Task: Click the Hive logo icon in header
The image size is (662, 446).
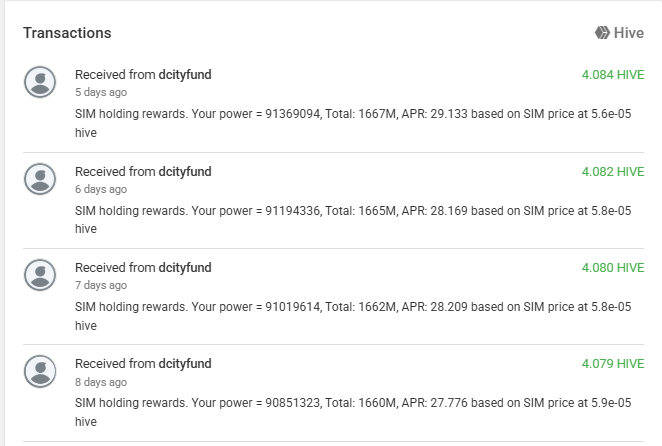Action: (602, 33)
